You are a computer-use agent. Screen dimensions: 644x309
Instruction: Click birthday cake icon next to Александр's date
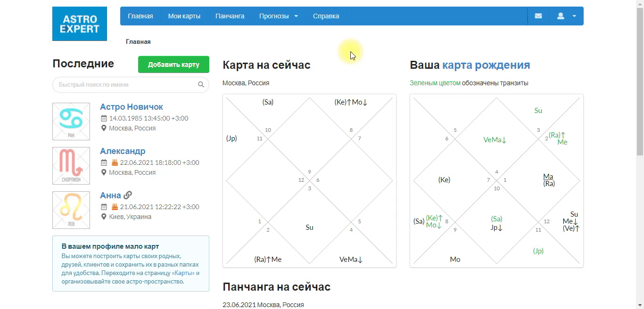tap(114, 163)
